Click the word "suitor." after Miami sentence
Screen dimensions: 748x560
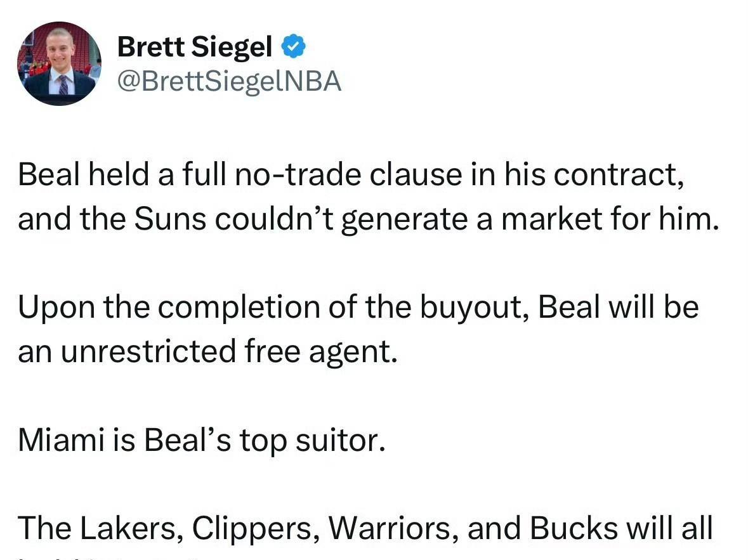point(340,440)
